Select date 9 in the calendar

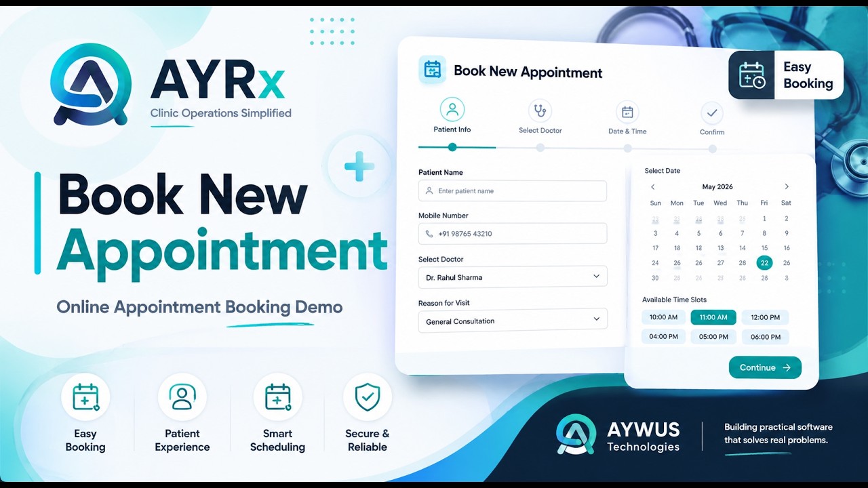[x=787, y=233]
